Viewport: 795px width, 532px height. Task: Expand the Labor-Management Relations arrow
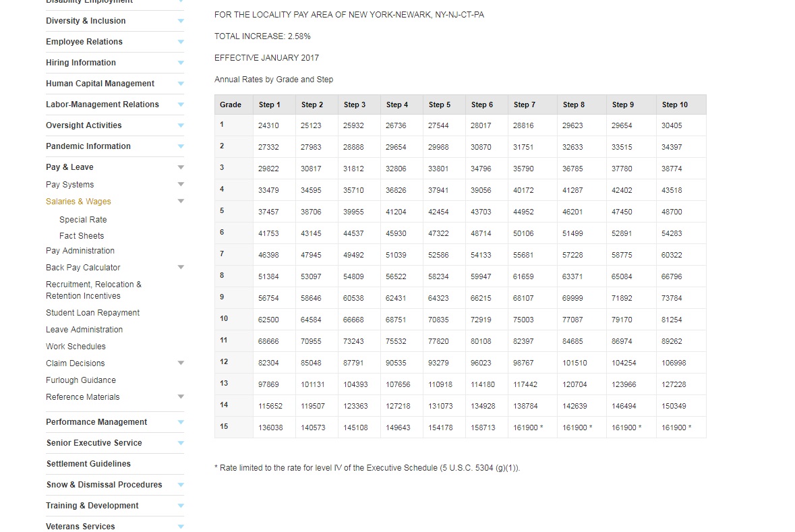coord(181,105)
